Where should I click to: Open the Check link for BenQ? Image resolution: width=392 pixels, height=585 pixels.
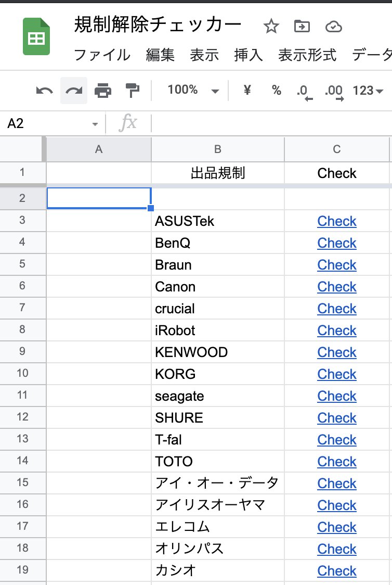(337, 243)
